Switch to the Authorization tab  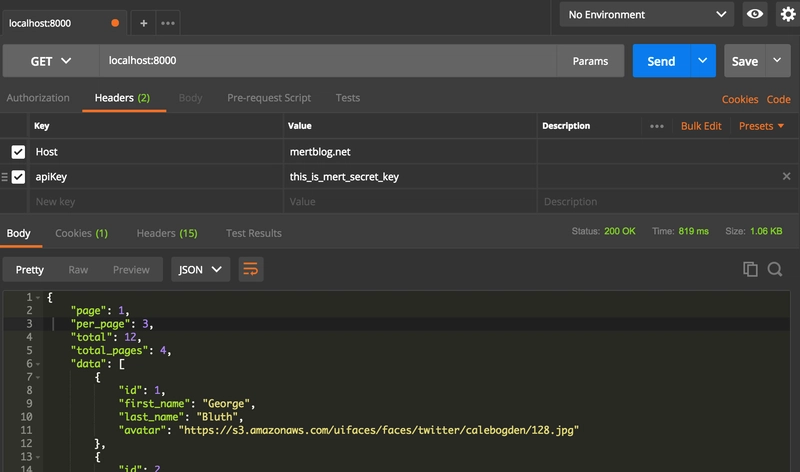[38, 98]
